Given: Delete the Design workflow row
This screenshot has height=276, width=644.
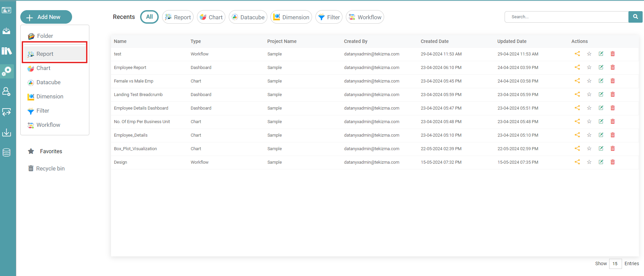Looking at the screenshot, I should pyautogui.click(x=613, y=162).
